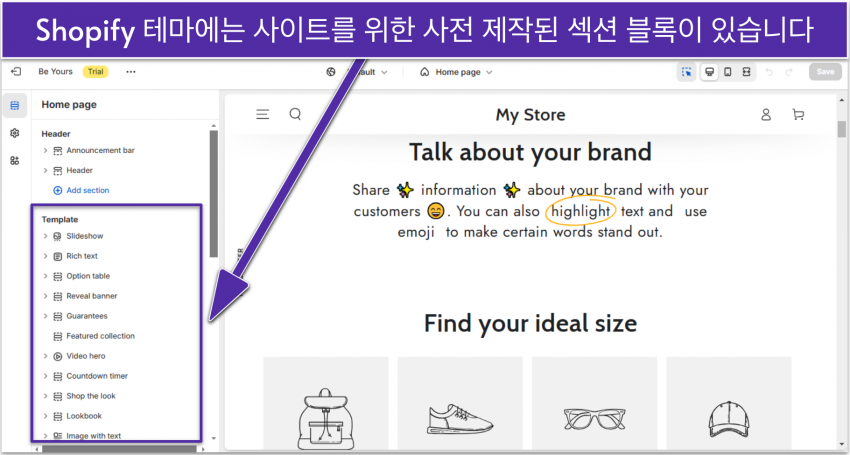
Task: Click the Save button
Action: point(825,72)
